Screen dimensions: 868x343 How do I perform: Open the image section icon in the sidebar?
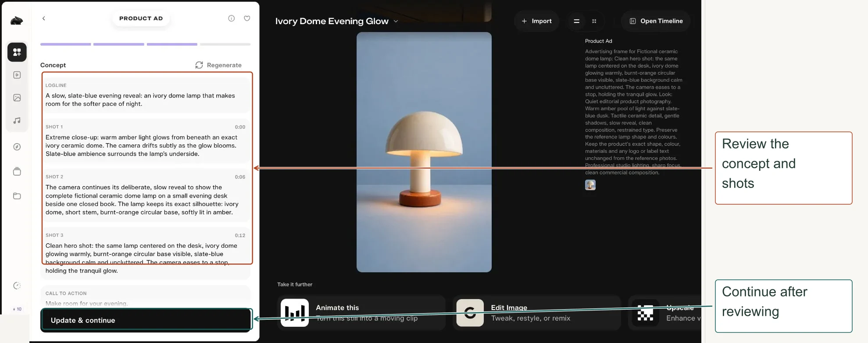pyautogui.click(x=17, y=97)
